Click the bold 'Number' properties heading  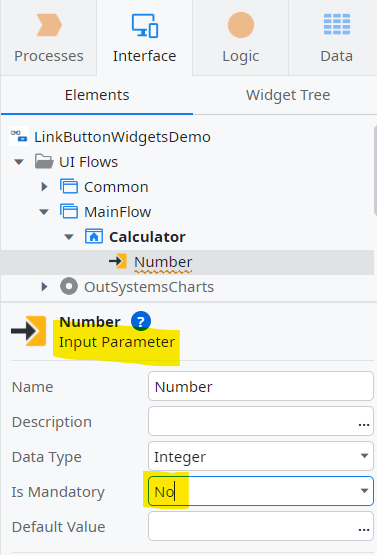coord(90,322)
